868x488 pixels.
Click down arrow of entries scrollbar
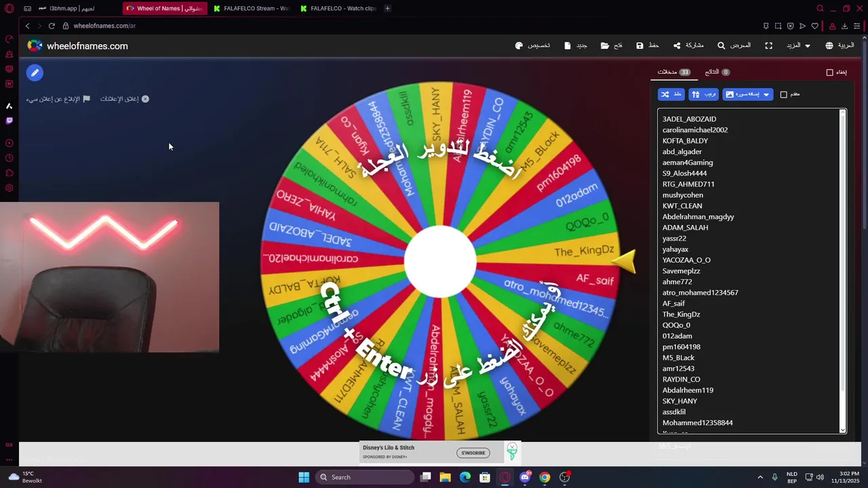pos(843,430)
